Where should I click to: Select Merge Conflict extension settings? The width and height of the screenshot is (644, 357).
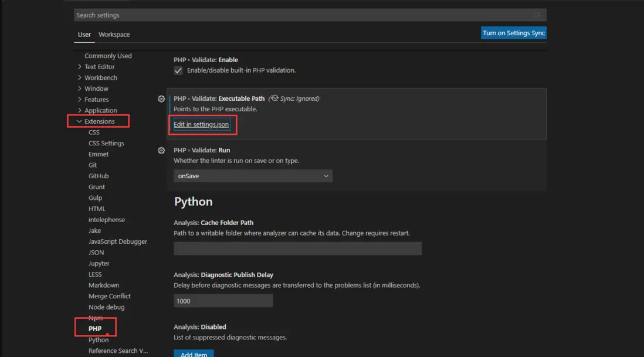[110, 296]
